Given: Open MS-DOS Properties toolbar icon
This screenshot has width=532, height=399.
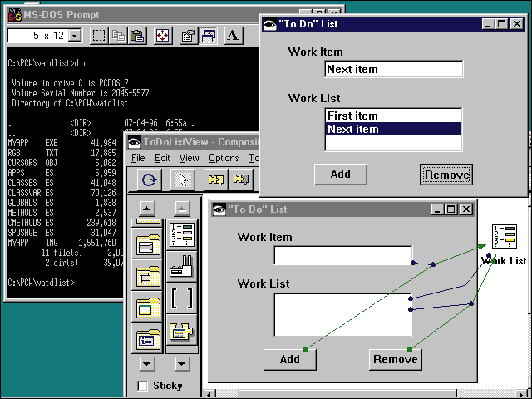Looking at the screenshot, I should [x=188, y=35].
